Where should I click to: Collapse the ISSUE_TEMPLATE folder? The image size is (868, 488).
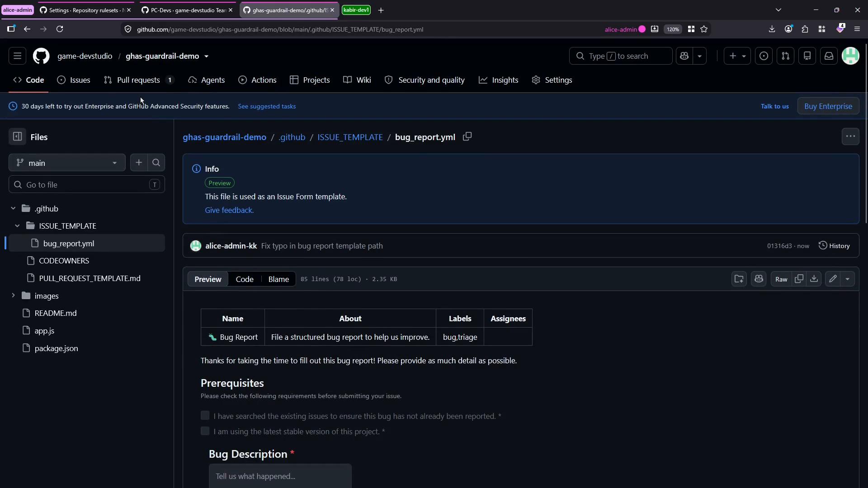tap(17, 225)
